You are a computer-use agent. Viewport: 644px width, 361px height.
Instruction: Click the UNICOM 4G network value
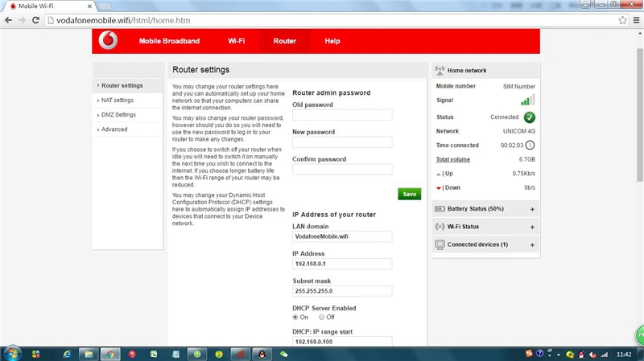pyautogui.click(x=519, y=131)
